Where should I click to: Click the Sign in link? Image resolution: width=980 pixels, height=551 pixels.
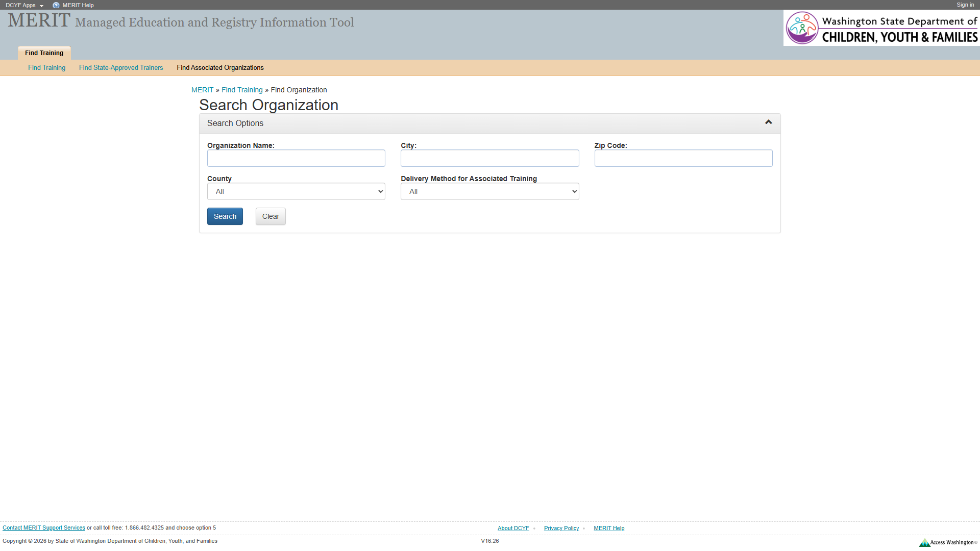point(965,5)
